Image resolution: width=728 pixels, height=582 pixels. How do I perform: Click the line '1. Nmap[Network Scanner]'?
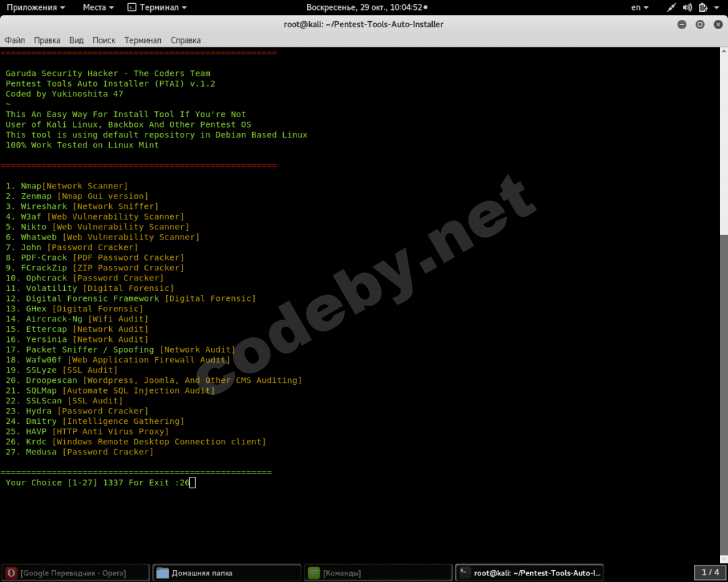pyautogui.click(x=67, y=186)
